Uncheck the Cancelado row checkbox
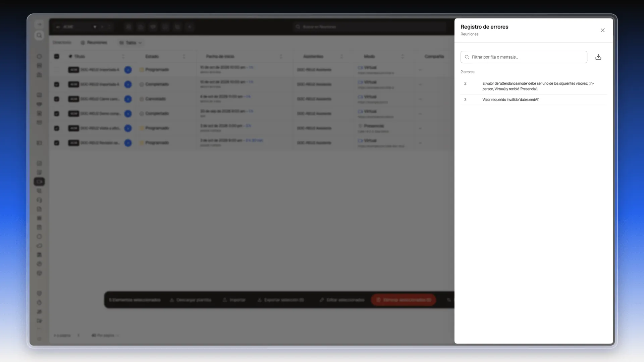 click(x=57, y=99)
